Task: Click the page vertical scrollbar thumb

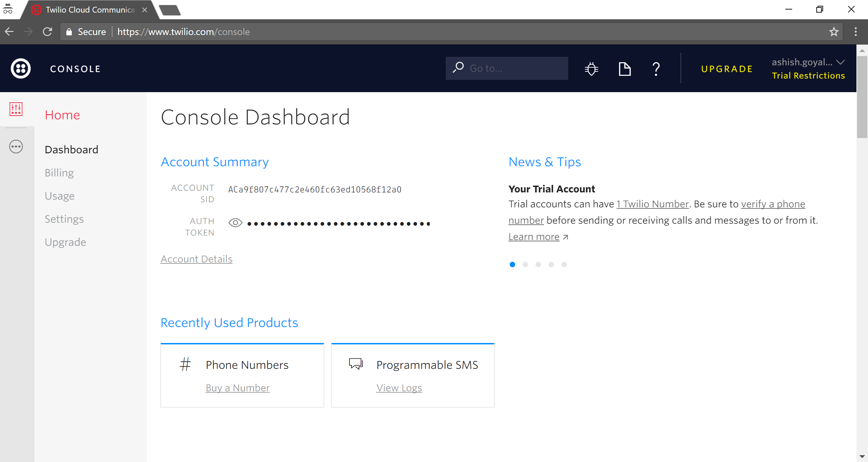Action: coord(862,97)
